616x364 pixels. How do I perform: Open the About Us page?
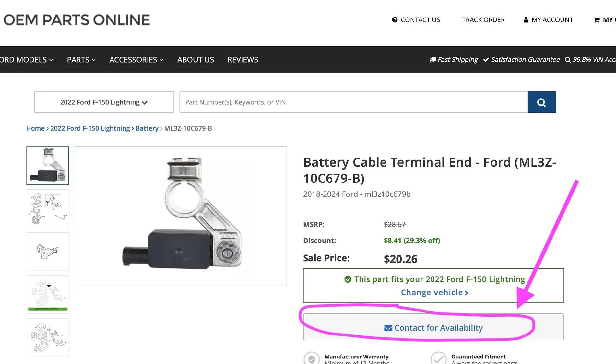click(195, 60)
